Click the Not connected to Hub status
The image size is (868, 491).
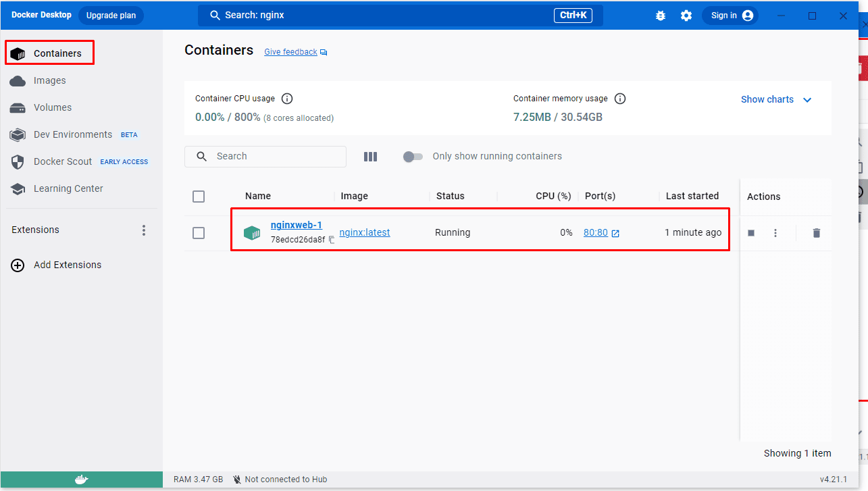280,480
